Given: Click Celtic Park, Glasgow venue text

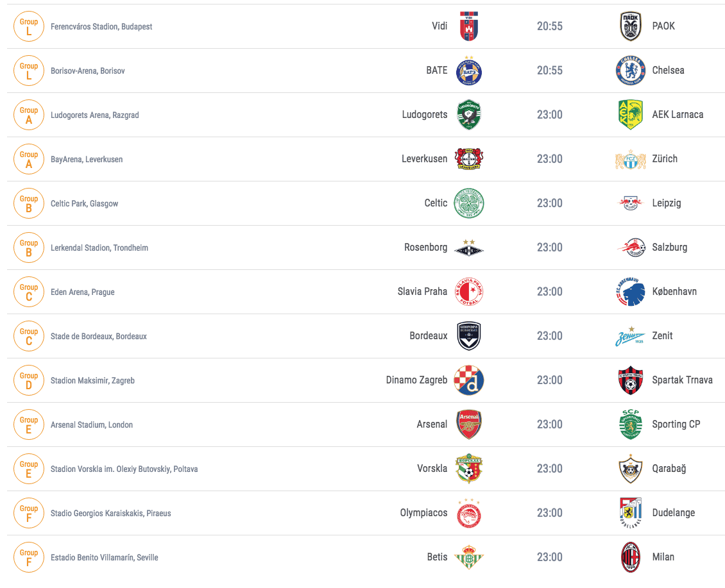Looking at the screenshot, I should [84, 204].
